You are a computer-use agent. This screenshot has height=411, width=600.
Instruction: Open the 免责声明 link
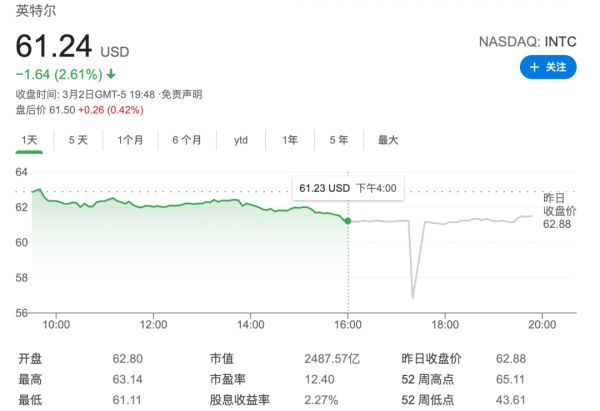click(183, 94)
